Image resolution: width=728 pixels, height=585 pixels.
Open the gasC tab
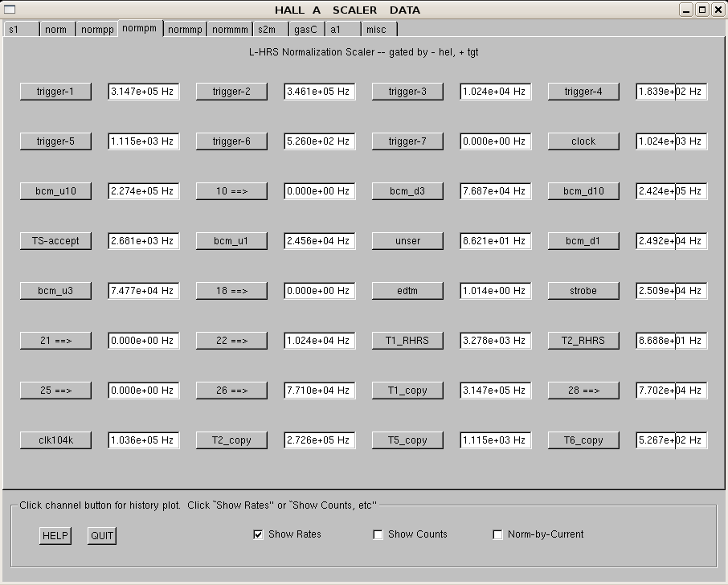(x=307, y=29)
